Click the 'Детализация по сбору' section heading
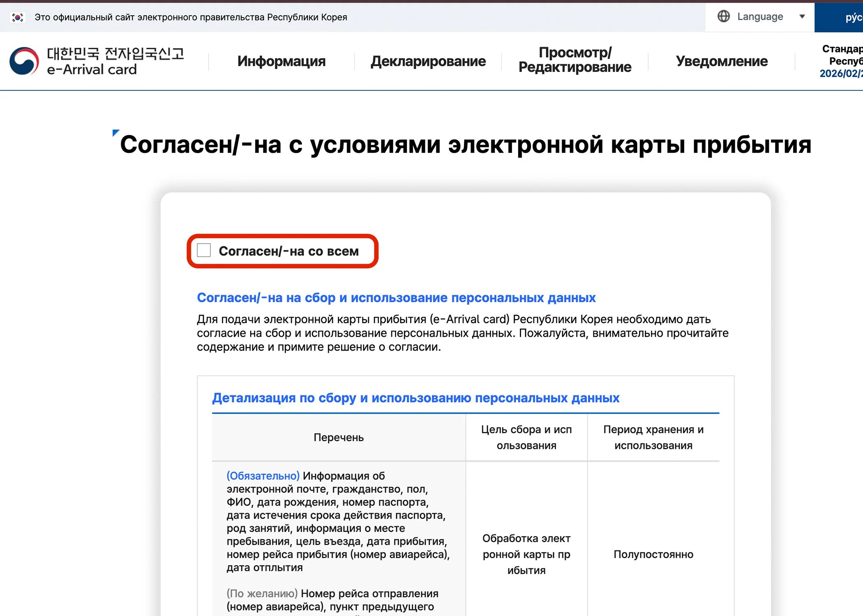 click(x=415, y=398)
